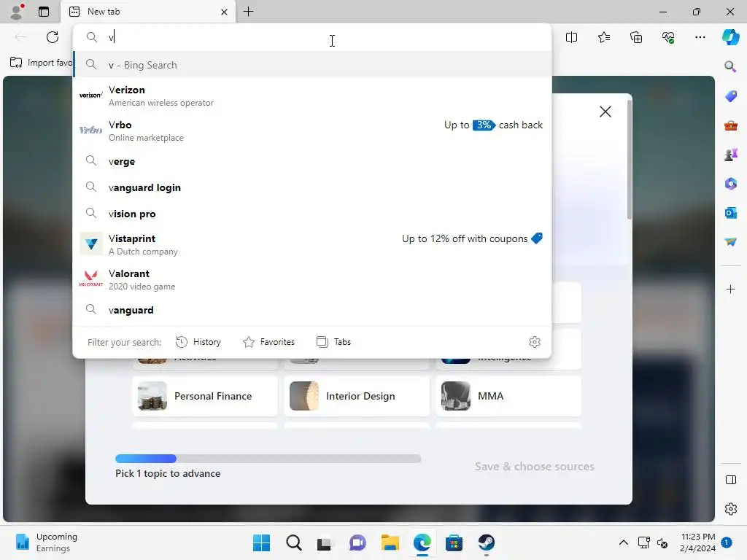Open Browser essentials heart icon
This screenshot has height=560, width=747.
(x=668, y=37)
